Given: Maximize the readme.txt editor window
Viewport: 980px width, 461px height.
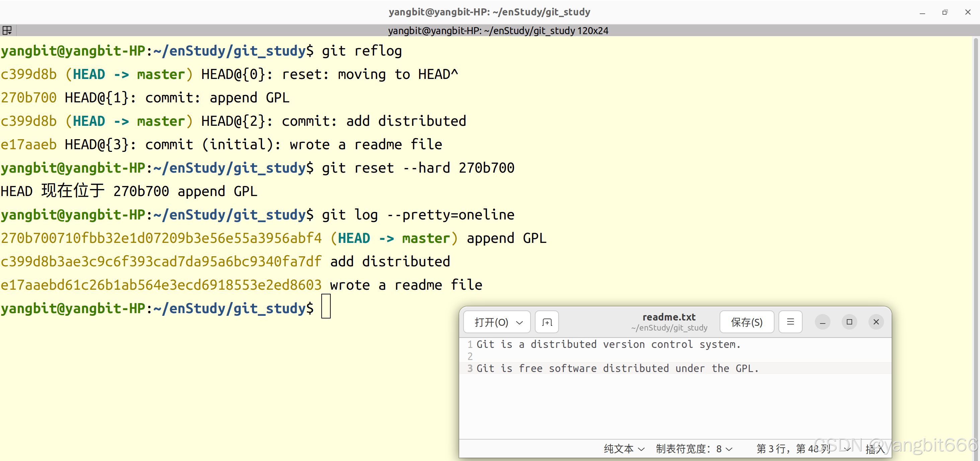Looking at the screenshot, I should pos(849,322).
